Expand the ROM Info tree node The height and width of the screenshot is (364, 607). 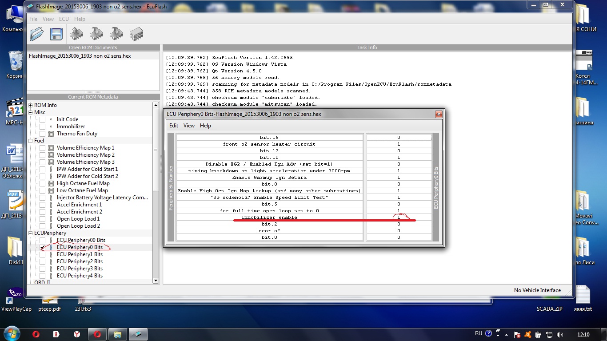point(31,105)
